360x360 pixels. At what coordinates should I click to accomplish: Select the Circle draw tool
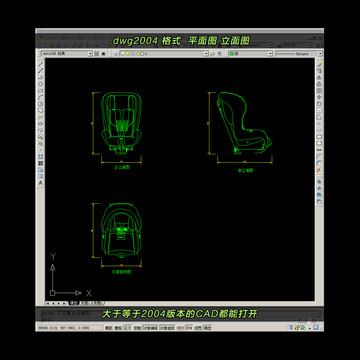(x=41, y=104)
